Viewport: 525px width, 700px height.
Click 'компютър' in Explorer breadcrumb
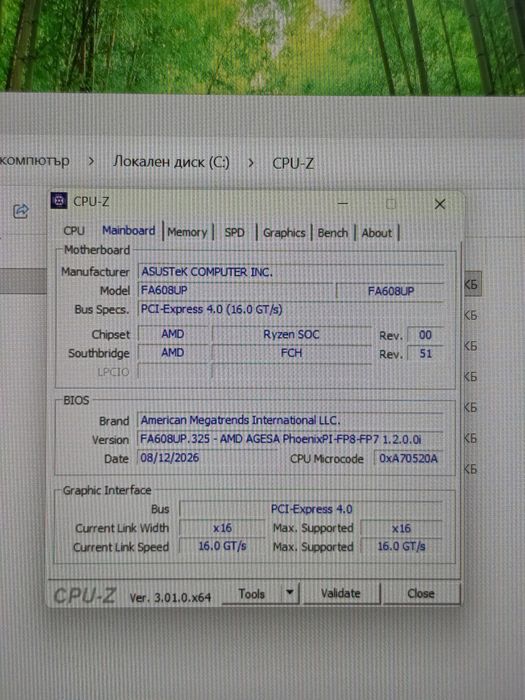coord(35,160)
